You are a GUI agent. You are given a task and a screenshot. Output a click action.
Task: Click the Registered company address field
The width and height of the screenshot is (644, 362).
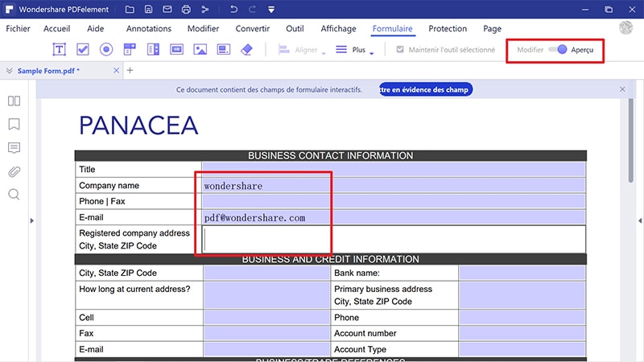click(394, 239)
